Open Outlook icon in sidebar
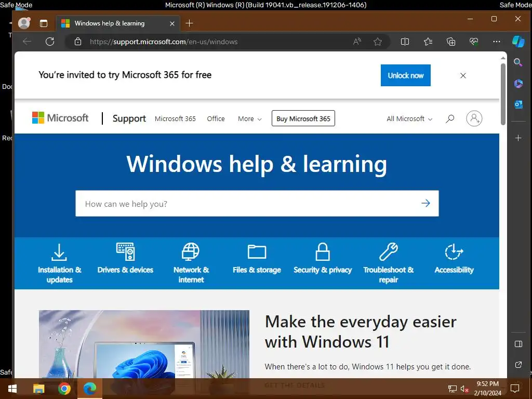The height and width of the screenshot is (399, 532). 518,104
